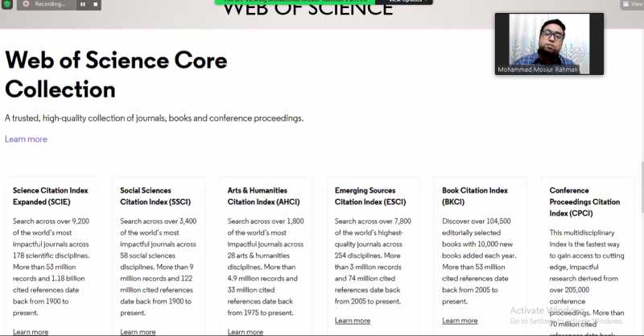Viewport: 644px width, 336px height.
Task: Click the purple Learn more link under Core Collection
Action: click(26, 139)
